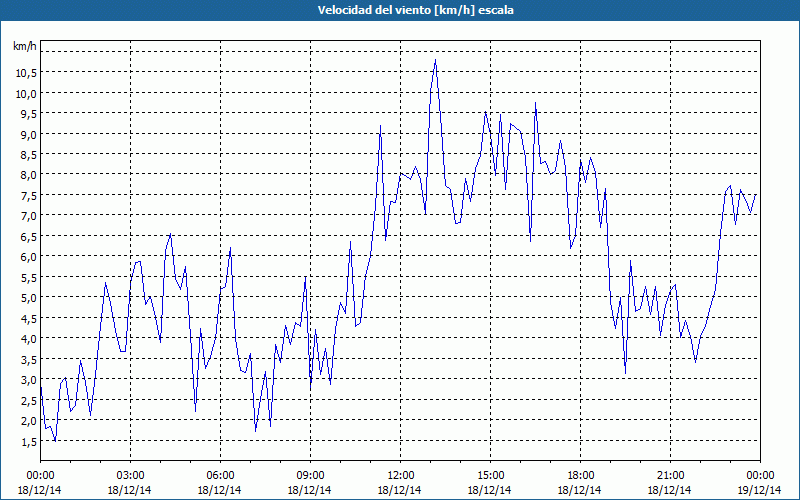The width and height of the screenshot is (800, 500).
Task: Select the '9,5' y-axis label
Action: [29, 114]
